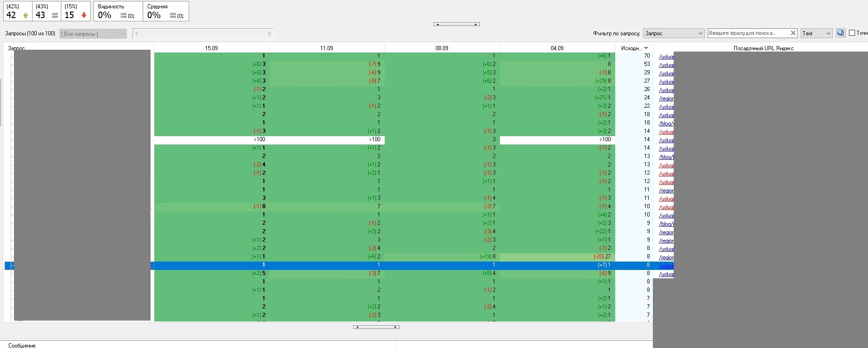Select the 27 value in the Исходн... column
Image resolution: width=868 pixels, height=348 pixels.
647,81
